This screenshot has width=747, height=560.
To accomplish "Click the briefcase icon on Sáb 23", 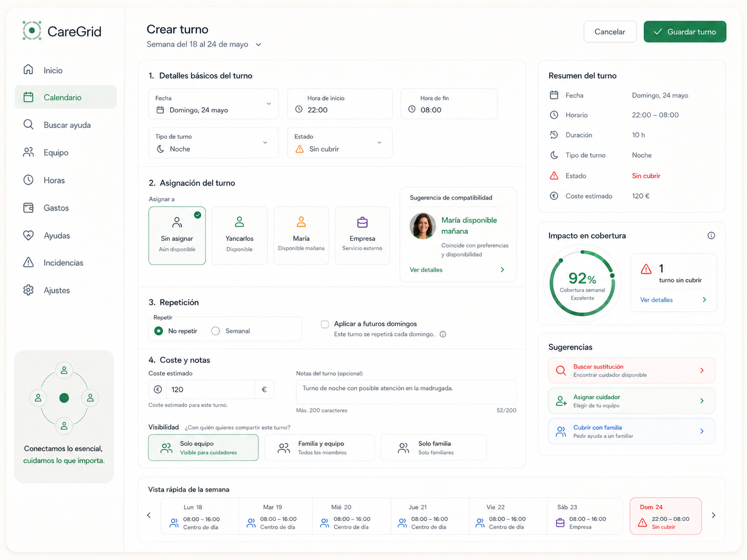I will click(560, 522).
